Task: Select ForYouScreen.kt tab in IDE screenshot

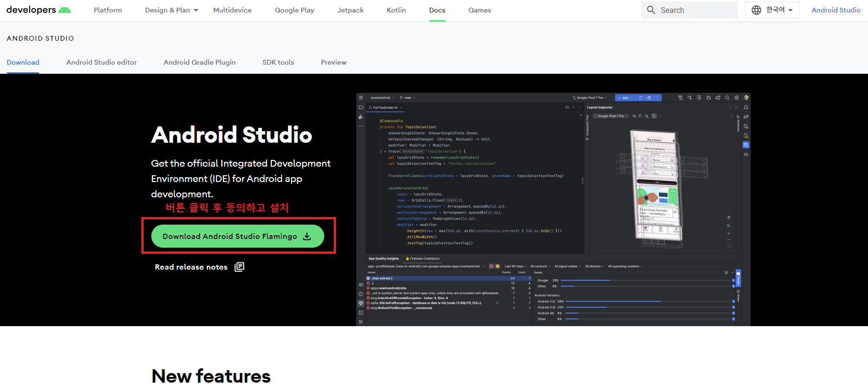Action: (x=385, y=108)
